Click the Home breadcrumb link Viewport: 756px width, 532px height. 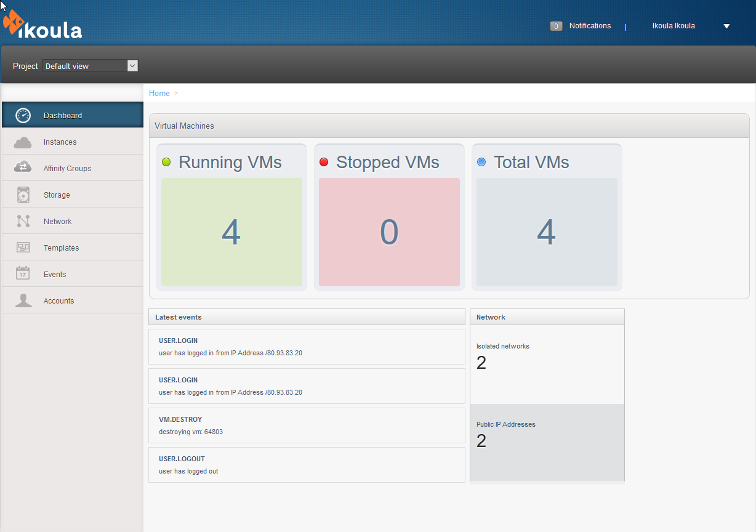click(159, 93)
